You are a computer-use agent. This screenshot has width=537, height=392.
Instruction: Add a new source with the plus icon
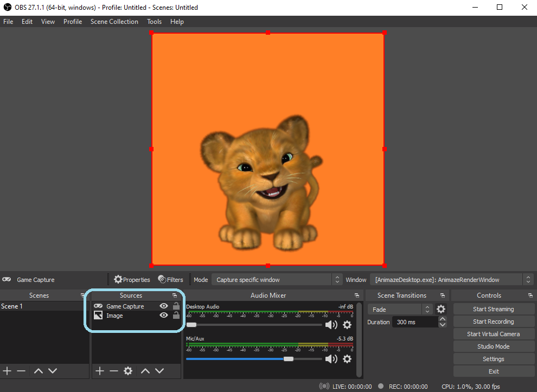coord(99,371)
